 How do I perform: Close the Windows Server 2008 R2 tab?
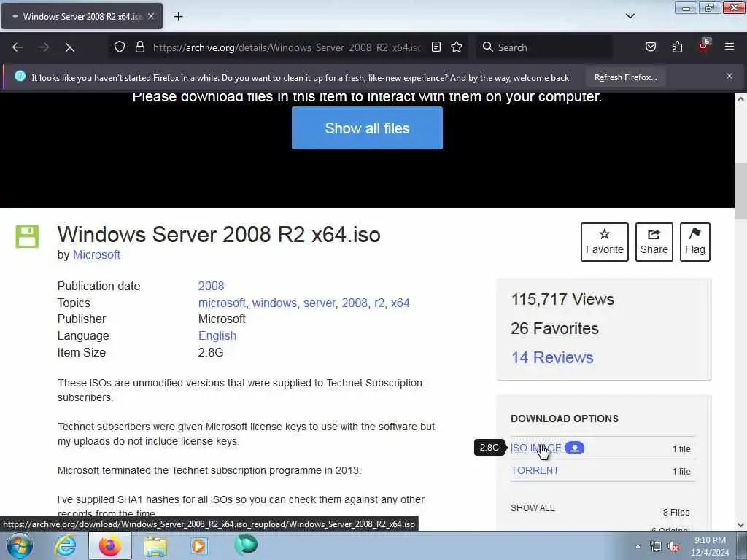click(x=150, y=16)
